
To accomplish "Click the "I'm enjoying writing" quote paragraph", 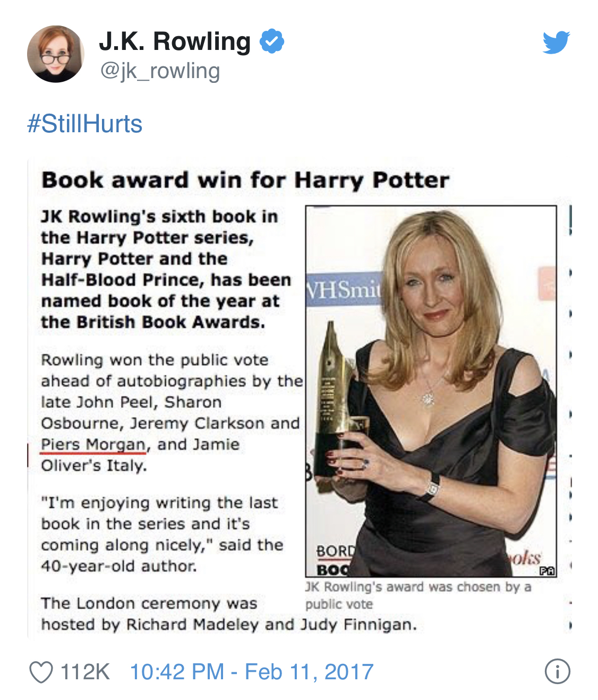I will click(x=162, y=534).
